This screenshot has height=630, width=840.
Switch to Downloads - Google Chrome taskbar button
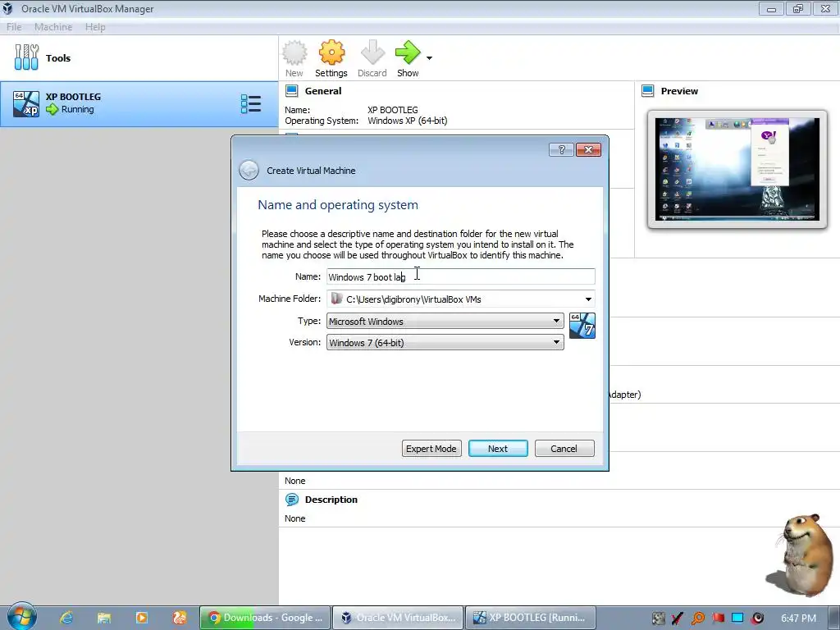(265, 618)
